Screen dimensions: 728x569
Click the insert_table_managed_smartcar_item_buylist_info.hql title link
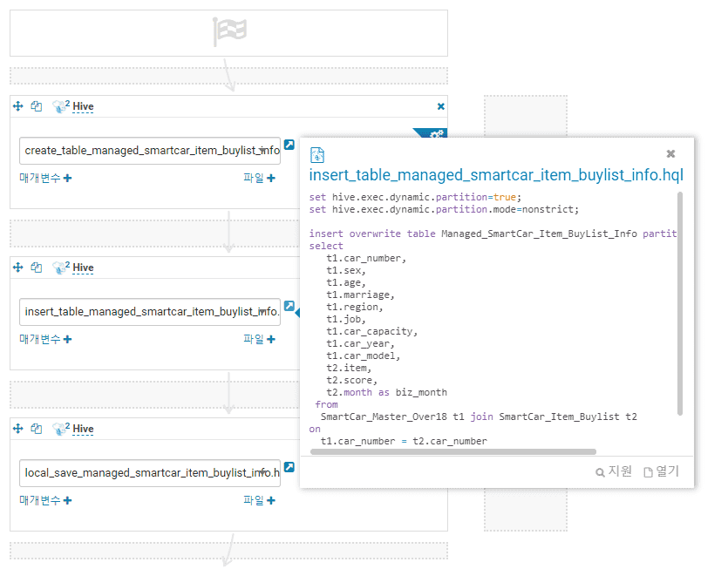click(496, 175)
